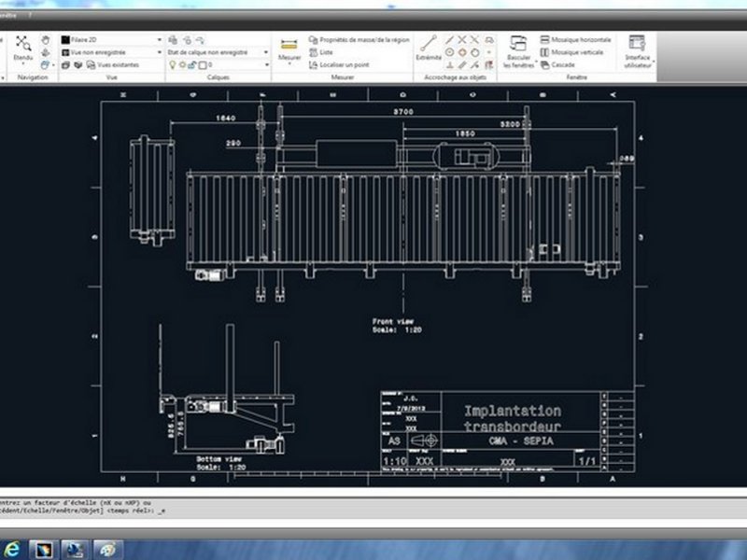Toggle the circle center object snap
Screen dimensions: 747x560
tap(449, 52)
